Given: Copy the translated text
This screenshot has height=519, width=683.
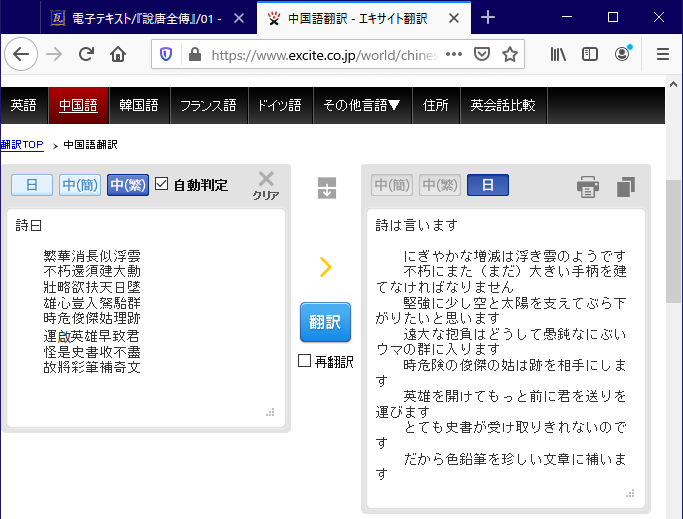Looking at the screenshot, I should tap(626, 187).
